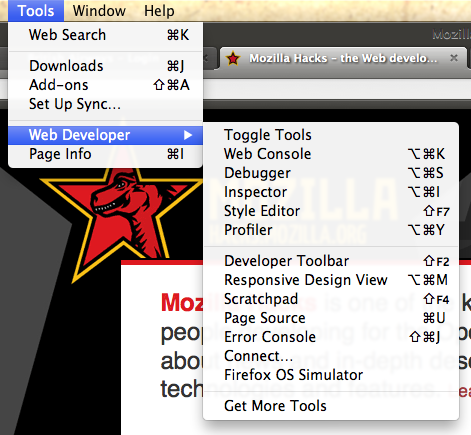
Task: Select Add-ons menu entry
Action: click(105, 85)
